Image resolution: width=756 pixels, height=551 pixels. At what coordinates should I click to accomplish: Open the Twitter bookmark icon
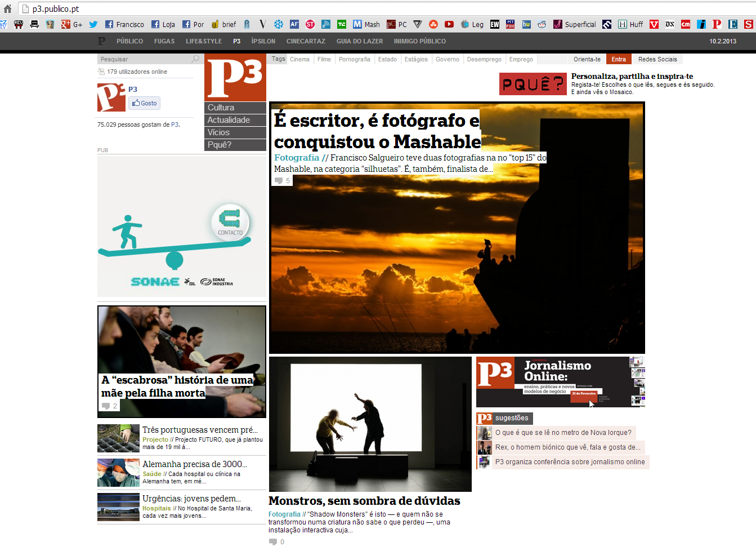(93, 24)
